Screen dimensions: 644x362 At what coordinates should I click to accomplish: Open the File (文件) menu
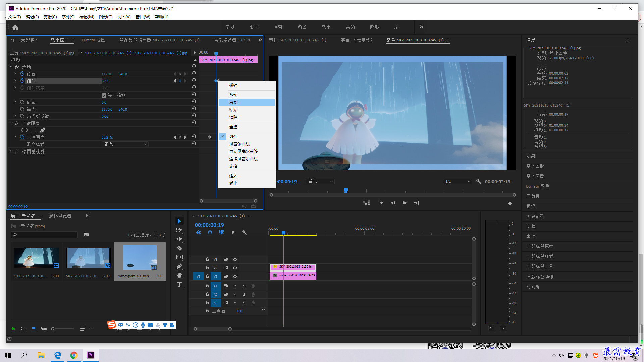(15, 17)
